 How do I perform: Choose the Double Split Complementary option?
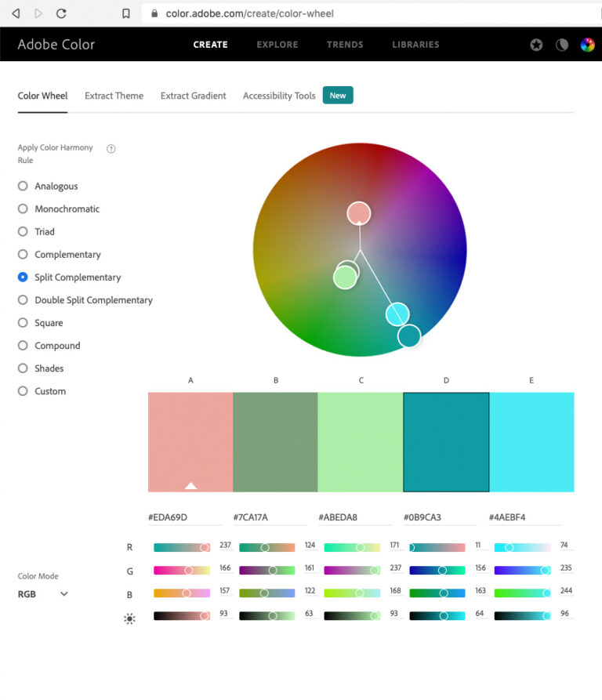click(x=85, y=300)
